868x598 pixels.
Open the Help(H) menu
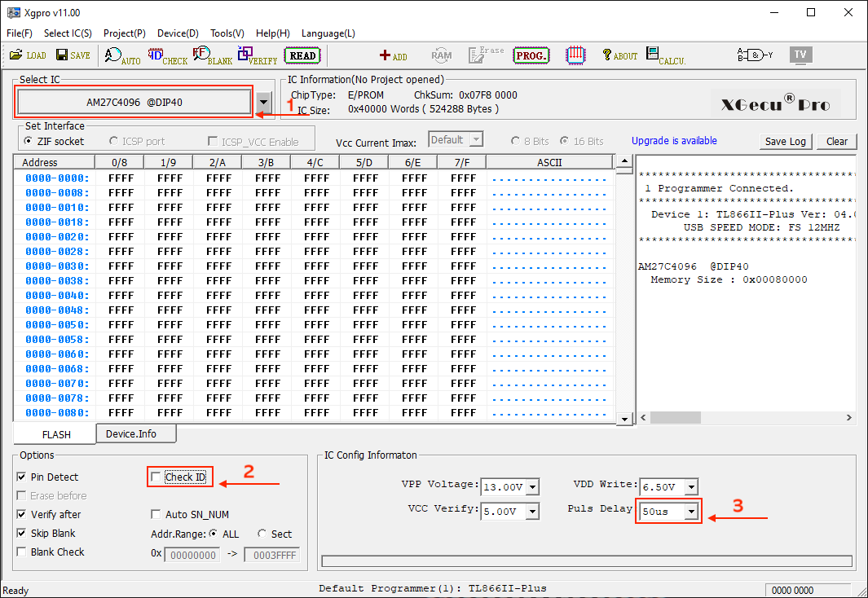(x=273, y=33)
